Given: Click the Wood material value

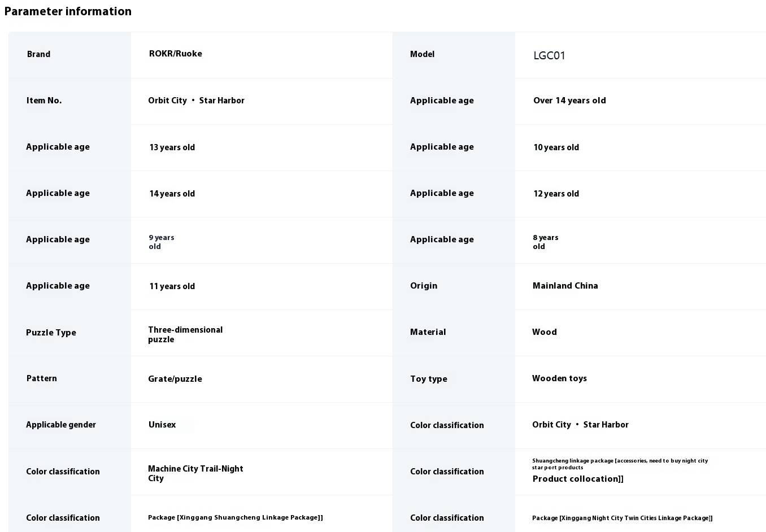Looking at the screenshot, I should pyautogui.click(x=545, y=332).
